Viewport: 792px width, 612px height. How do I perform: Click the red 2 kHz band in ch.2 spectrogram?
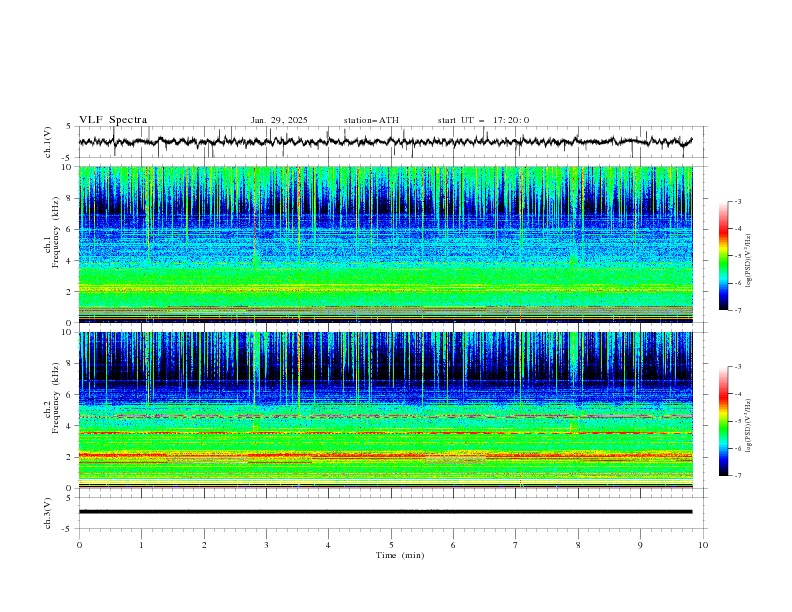385,455
